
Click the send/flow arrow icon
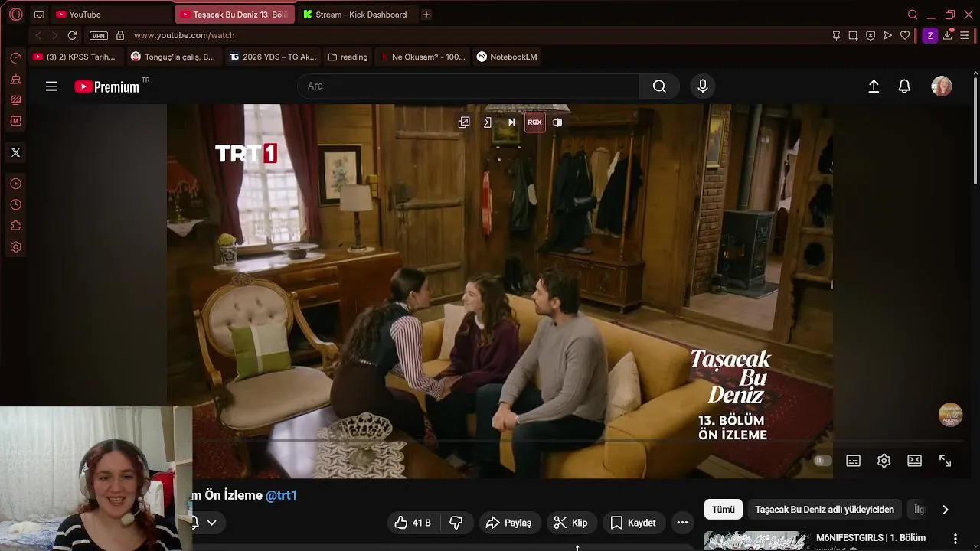point(887,35)
